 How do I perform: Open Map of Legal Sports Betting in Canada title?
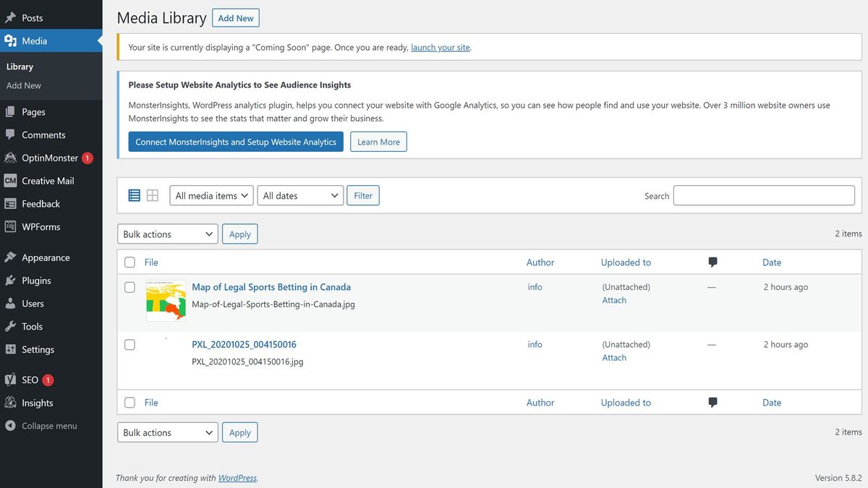(x=271, y=287)
